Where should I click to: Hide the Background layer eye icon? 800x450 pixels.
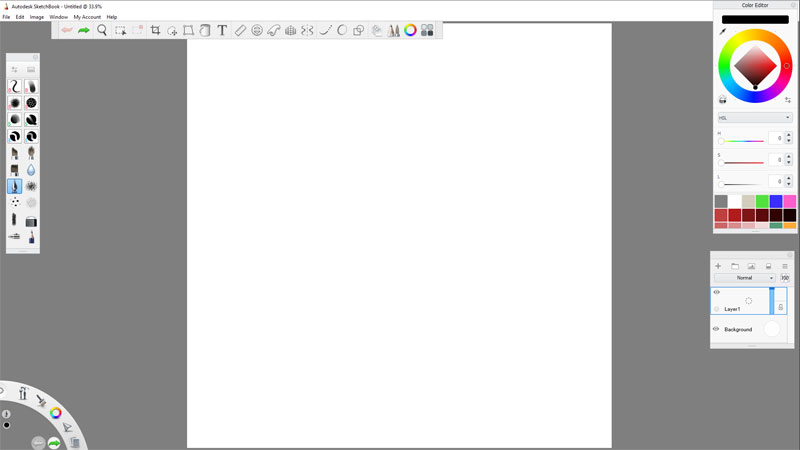pos(716,329)
